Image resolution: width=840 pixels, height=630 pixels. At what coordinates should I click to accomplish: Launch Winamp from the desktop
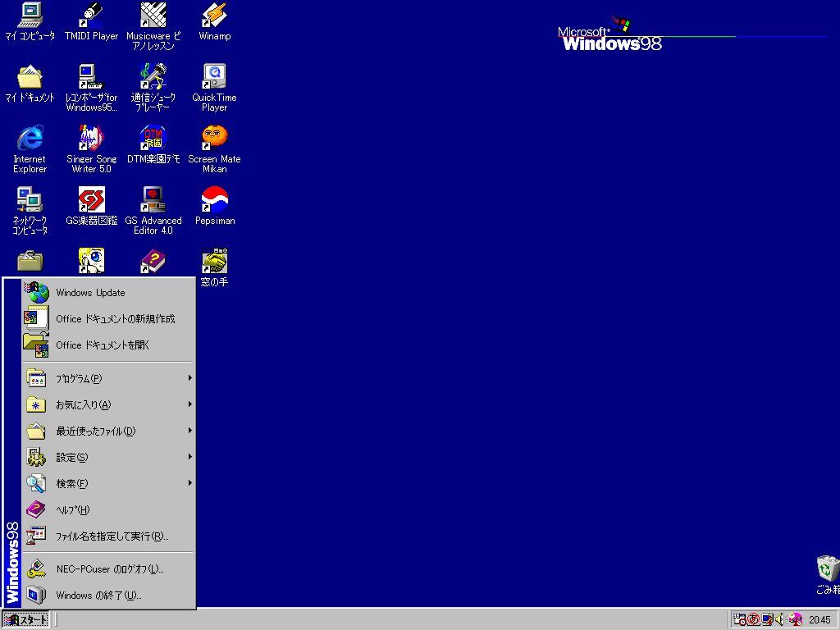coord(214,21)
